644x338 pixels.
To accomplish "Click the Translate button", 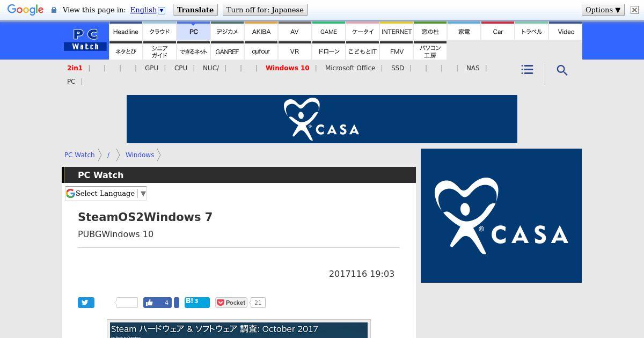I will [x=195, y=10].
